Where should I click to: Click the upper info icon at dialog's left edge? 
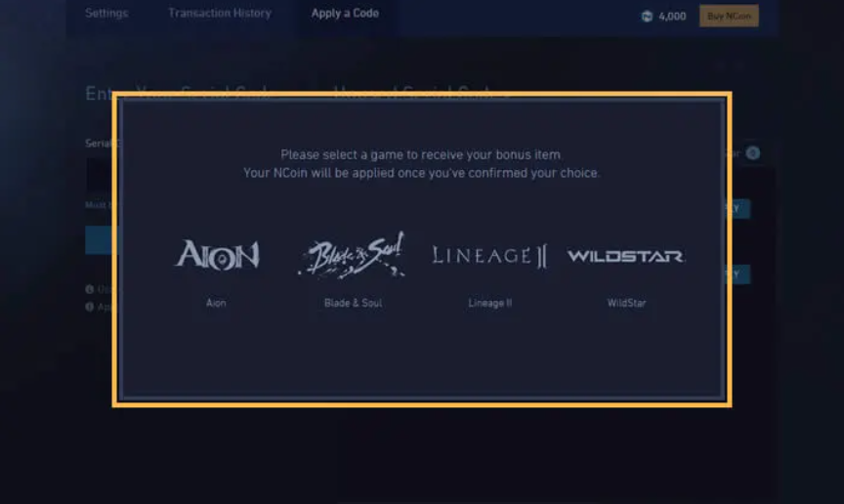pyautogui.click(x=89, y=289)
